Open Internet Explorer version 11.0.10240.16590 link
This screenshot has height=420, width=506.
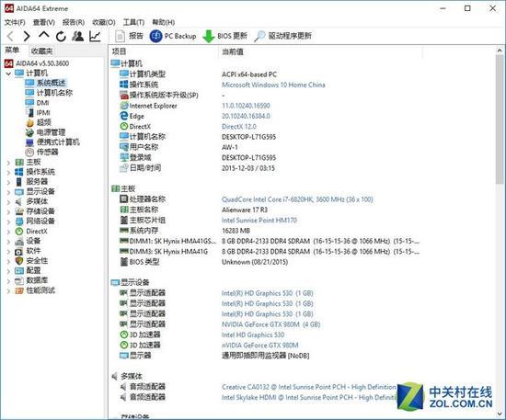[246, 106]
